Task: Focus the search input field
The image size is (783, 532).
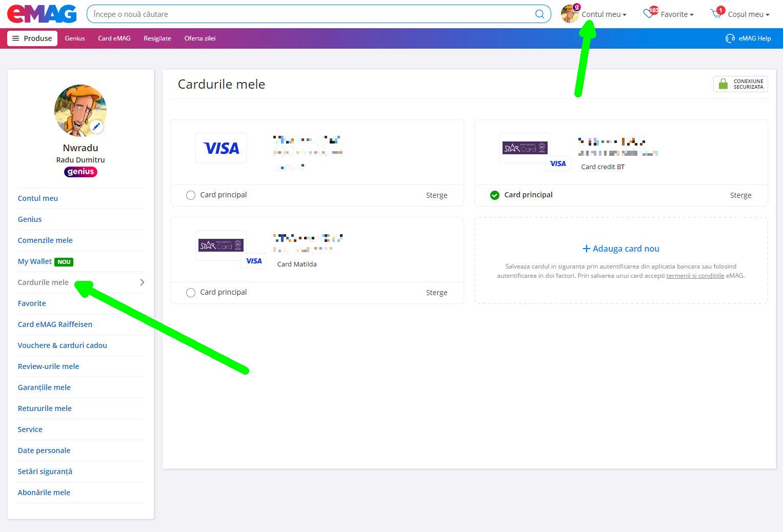Action: [311, 14]
